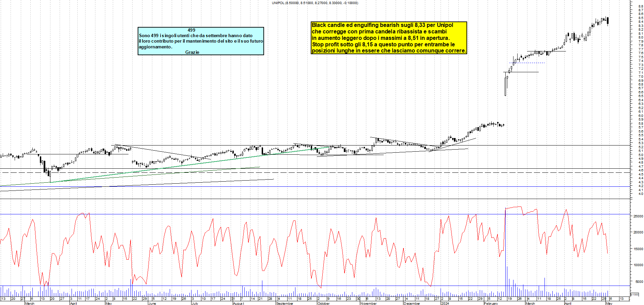This screenshot has height=305, width=644.
Task: Click the UNIPOL chart title text
Action: click(315, 3)
